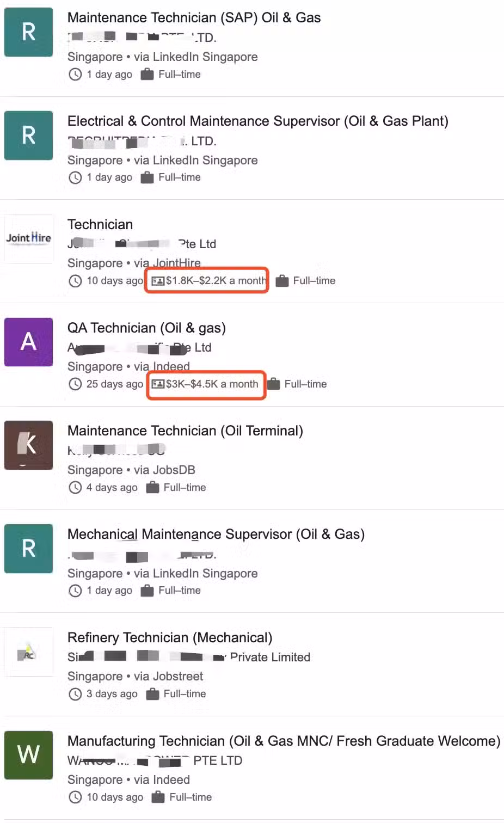Click the salary icon beside $3K–$4.5K a month
The height and width of the screenshot is (823, 504).
[x=158, y=384]
